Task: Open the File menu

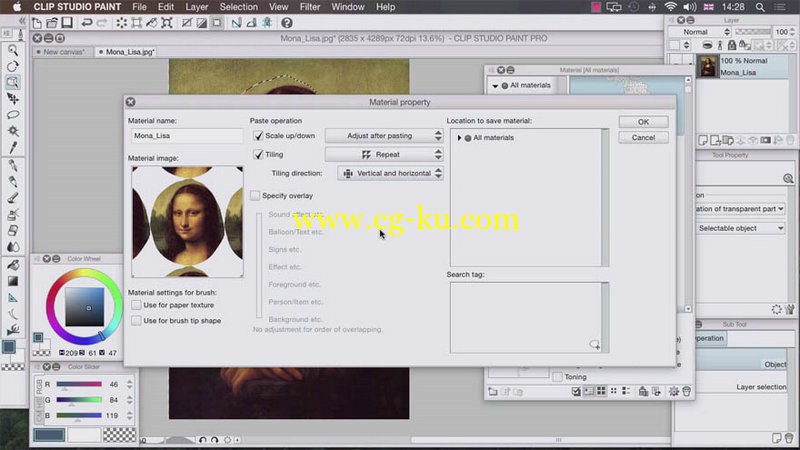Action: pyautogui.click(x=139, y=7)
